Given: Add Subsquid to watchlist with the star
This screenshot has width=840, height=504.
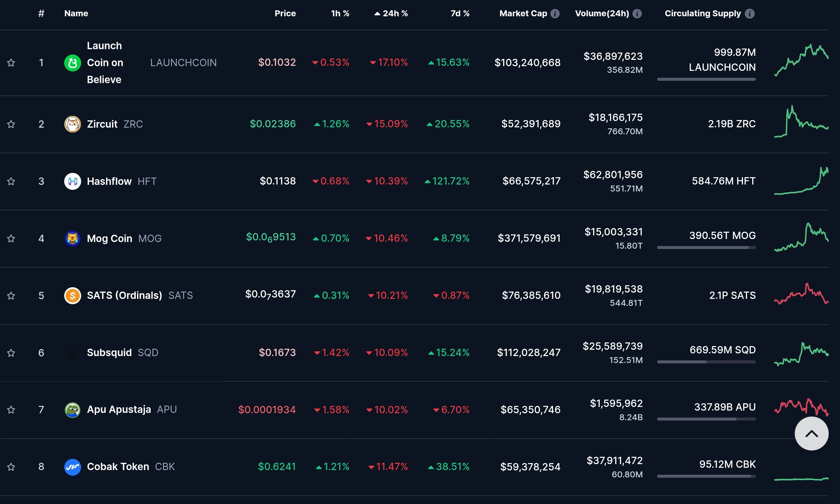Looking at the screenshot, I should coord(11,352).
